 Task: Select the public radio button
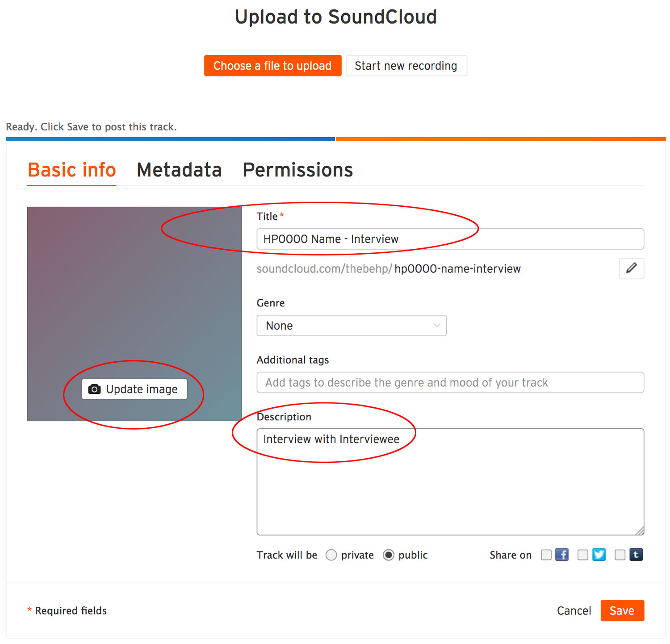coord(389,555)
